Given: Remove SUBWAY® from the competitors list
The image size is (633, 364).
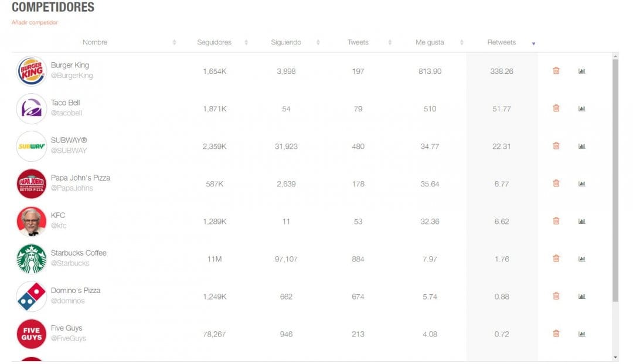Looking at the screenshot, I should pyautogui.click(x=556, y=146).
